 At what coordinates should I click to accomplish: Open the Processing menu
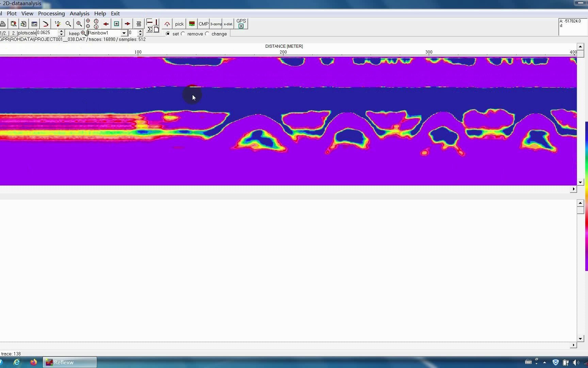coord(51,14)
